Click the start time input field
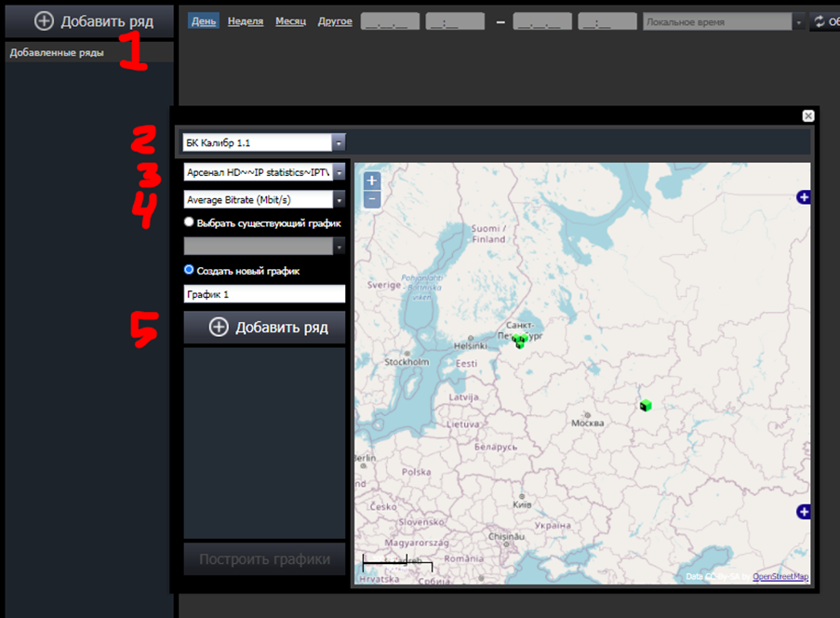The height and width of the screenshot is (618, 840). coord(455,21)
